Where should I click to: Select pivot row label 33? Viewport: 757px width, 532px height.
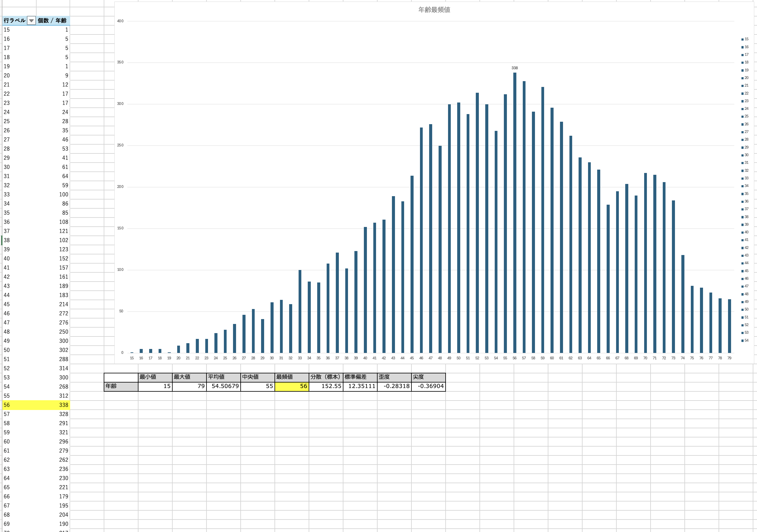click(7, 195)
